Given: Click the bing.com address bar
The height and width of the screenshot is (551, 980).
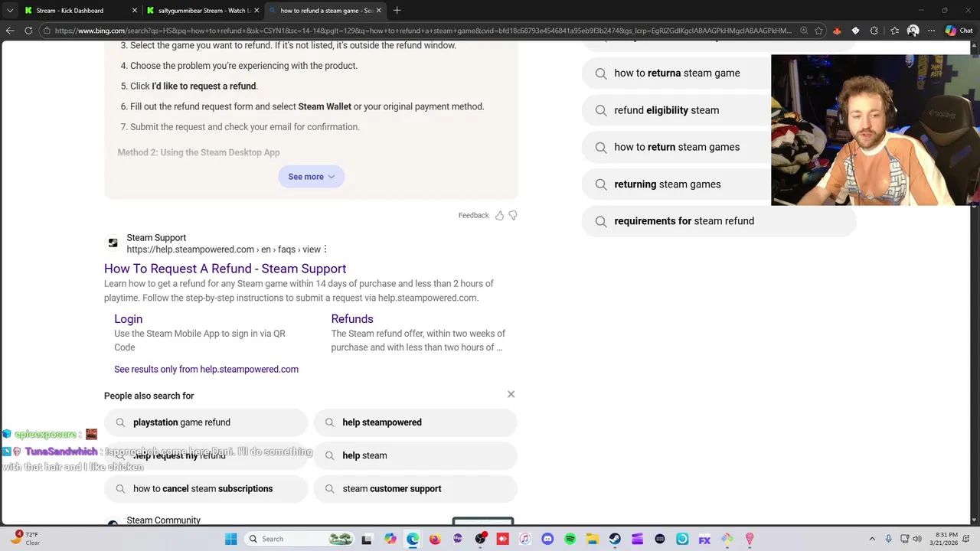Looking at the screenshot, I should point(421,31).
